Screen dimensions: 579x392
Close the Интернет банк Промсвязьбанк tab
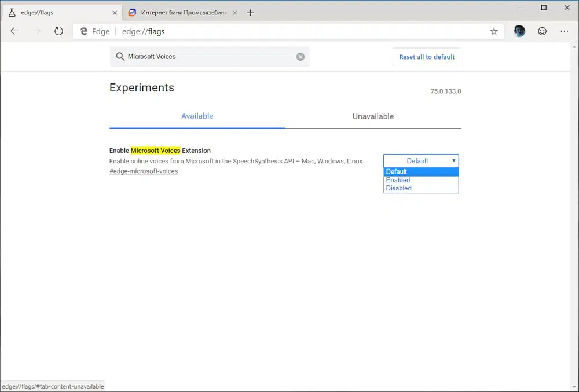(x=235, y=13)
